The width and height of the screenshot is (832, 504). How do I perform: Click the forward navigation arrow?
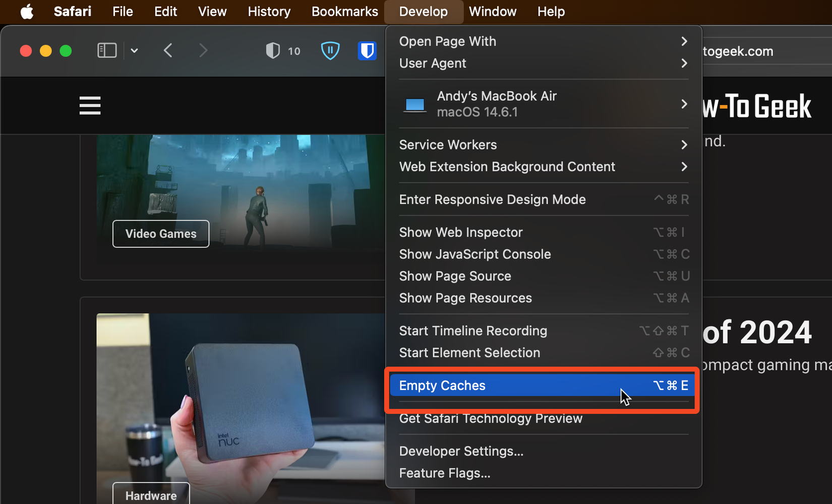(x=203, y=50)
